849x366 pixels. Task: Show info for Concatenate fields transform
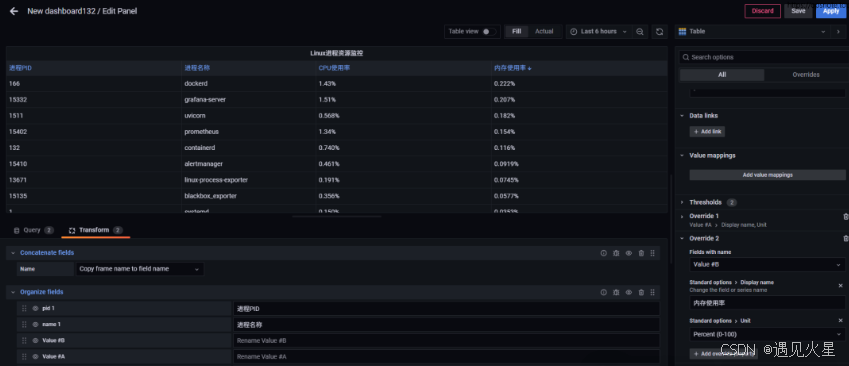point(603,253)
